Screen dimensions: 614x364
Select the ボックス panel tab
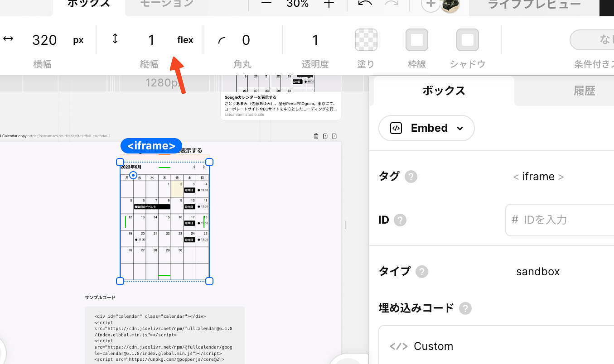click(444, 91)
